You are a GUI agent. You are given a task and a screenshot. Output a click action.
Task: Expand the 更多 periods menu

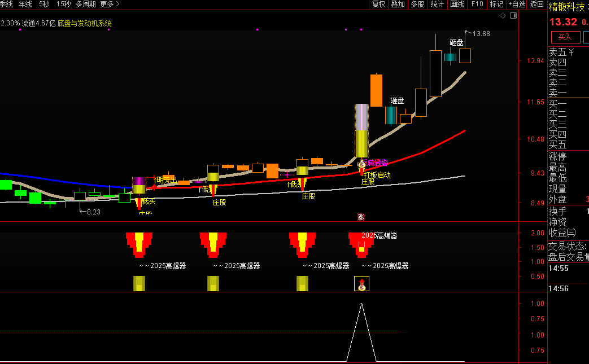[x=110, y=4]
